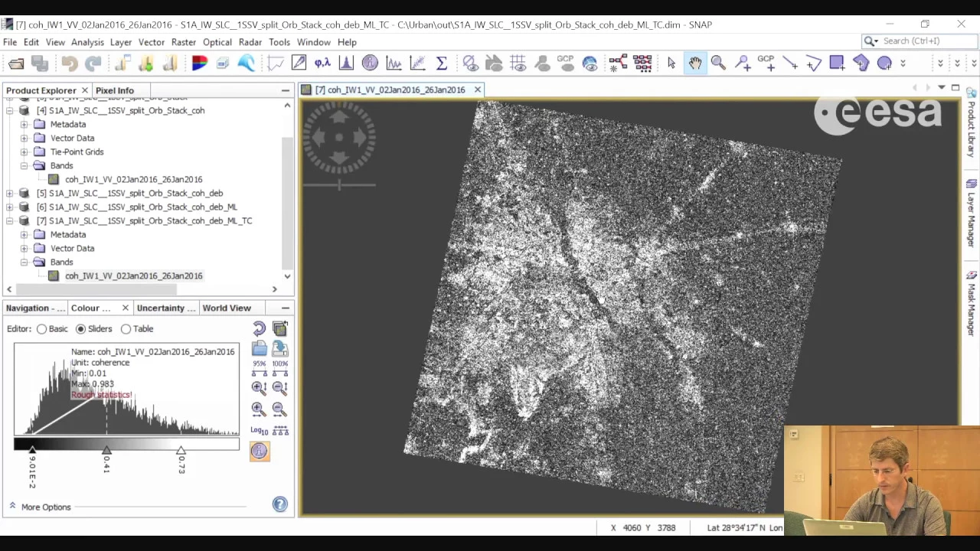Image resolution: width=980 pixels, height=551 pixels.
Task: Open the Raster menu
Action: 183,42
